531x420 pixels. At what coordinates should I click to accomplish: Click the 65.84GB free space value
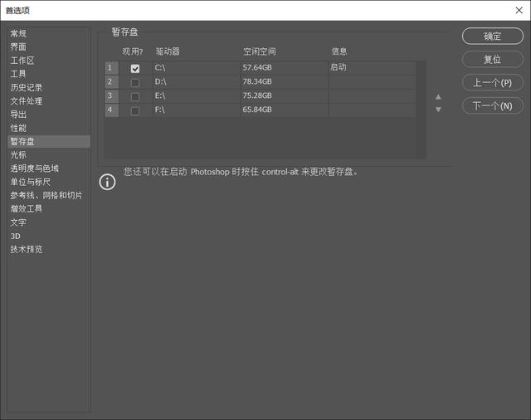point(257,110)
